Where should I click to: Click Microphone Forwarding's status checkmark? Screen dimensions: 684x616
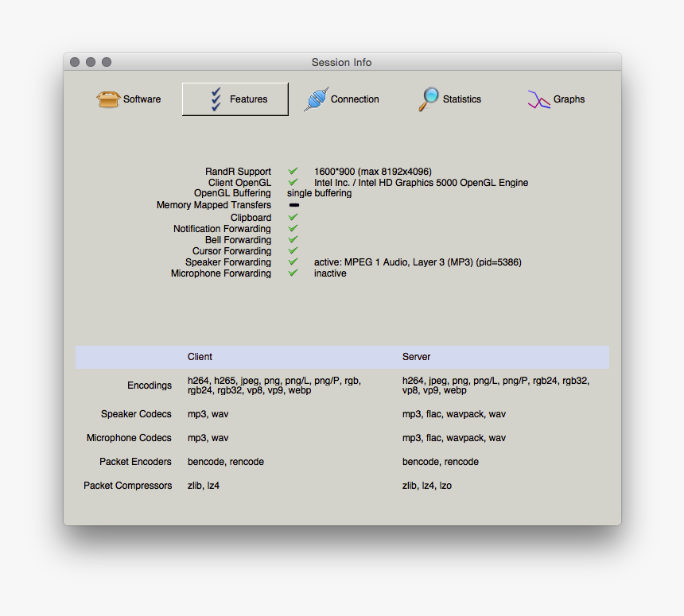click(293, 273)
